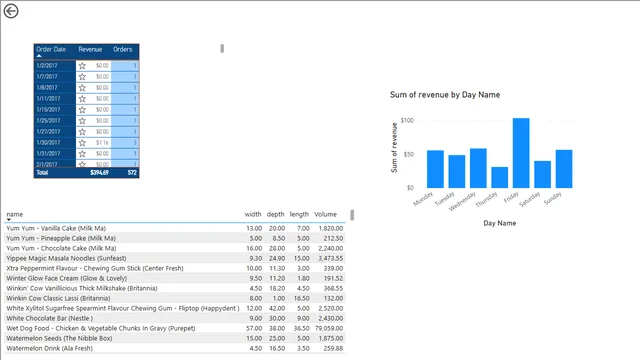The image size is (640, 360).
Task: Click the 3,473.55 volume value
Action: tap(331, 258)
